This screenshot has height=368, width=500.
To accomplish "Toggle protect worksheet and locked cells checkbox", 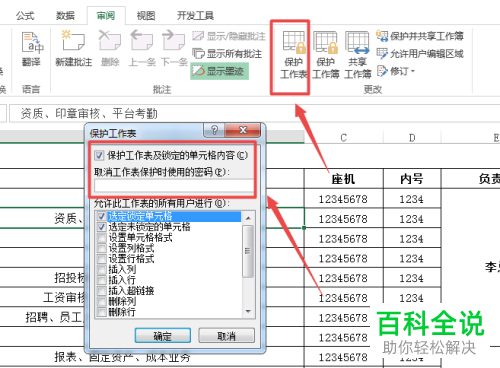I will pyautogui.click(x=99, y=155).
